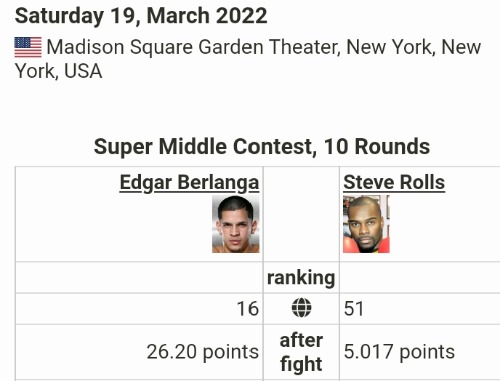Open Edgar Berlanga's profile link
This screenshot has height=381, width=500.
click(189, 183)
